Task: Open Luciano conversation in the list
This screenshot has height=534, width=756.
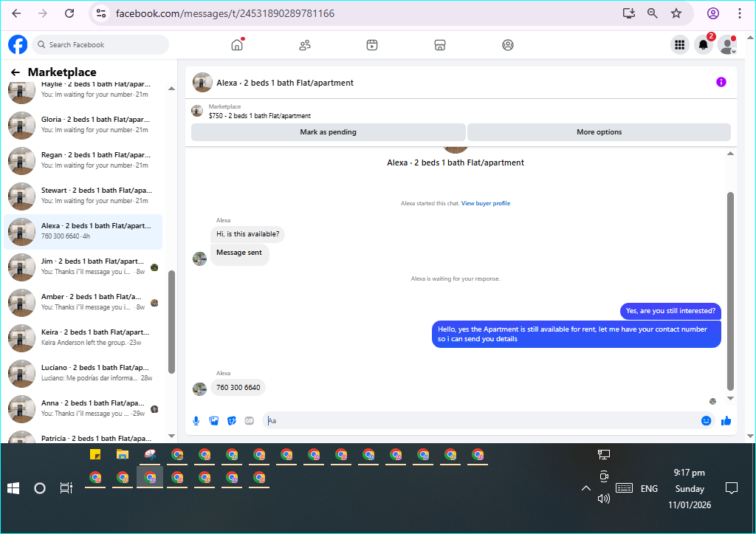Action: click(83, 374)
